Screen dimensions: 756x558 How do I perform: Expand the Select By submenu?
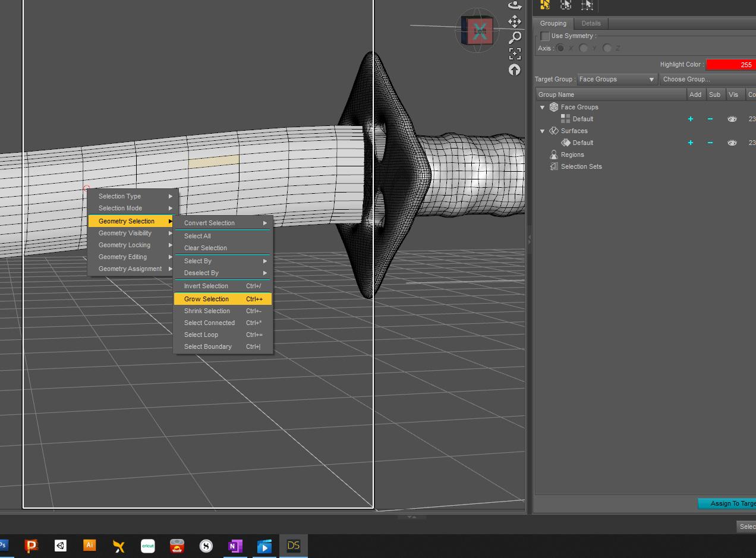[223, 261]
